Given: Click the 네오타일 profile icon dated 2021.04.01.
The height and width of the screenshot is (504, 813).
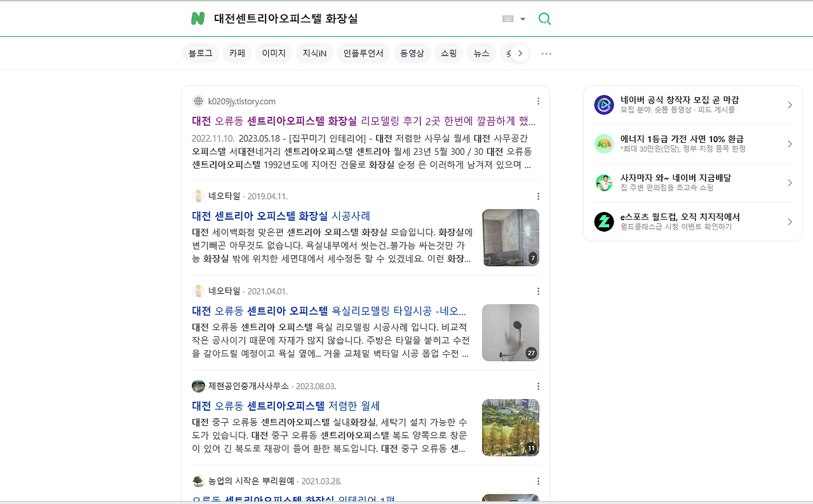Looking at the screenshot, I should coord(198,291).
